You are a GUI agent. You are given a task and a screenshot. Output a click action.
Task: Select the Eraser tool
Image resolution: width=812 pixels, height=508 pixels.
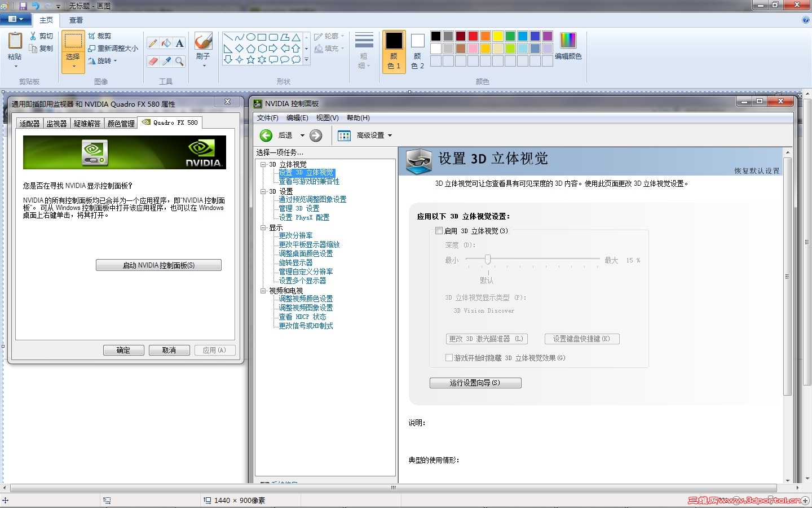click(x=153, y=61)
